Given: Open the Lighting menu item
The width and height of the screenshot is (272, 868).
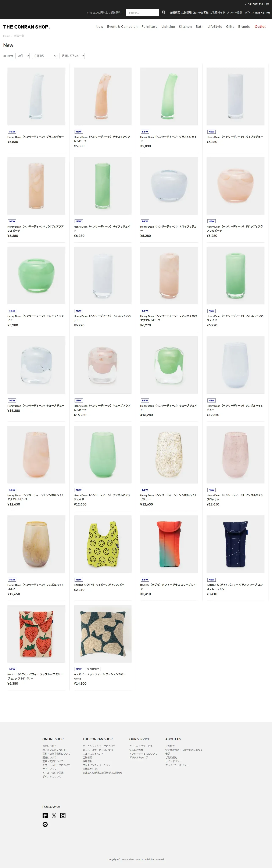Looking at the screenshot, I should tap(168, 27).
